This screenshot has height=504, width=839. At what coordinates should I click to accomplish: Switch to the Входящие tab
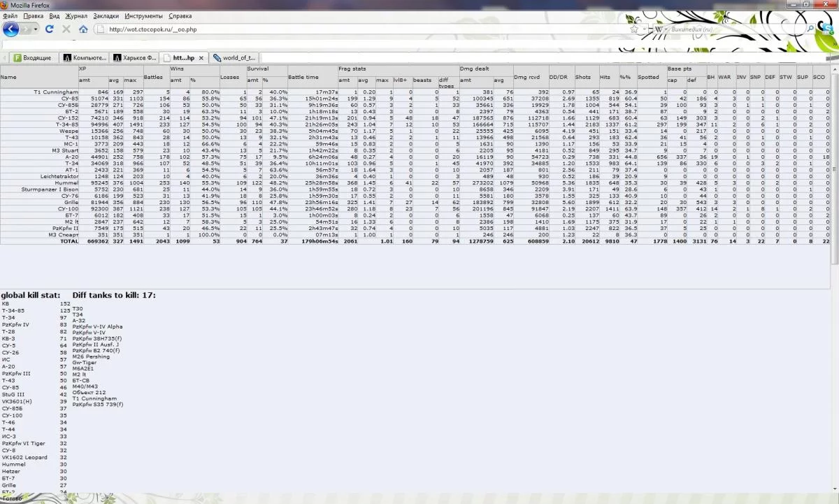pos(32,58)
